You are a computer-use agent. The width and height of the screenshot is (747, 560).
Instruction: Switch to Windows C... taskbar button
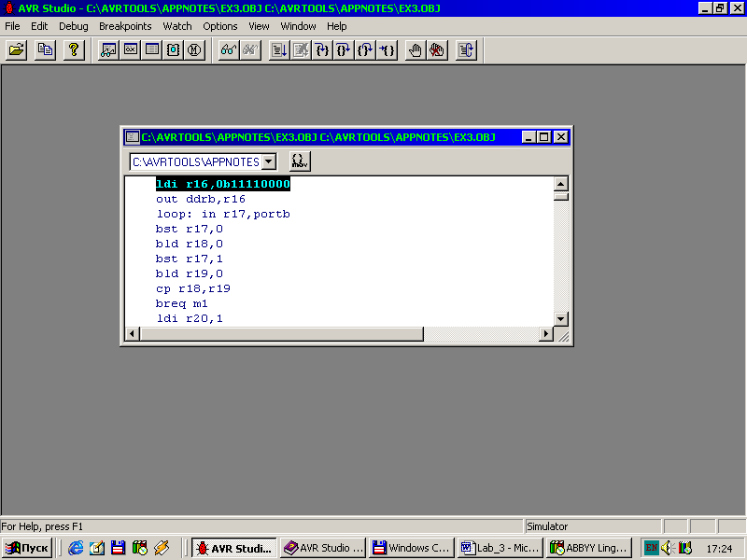(x=411, y=548)
